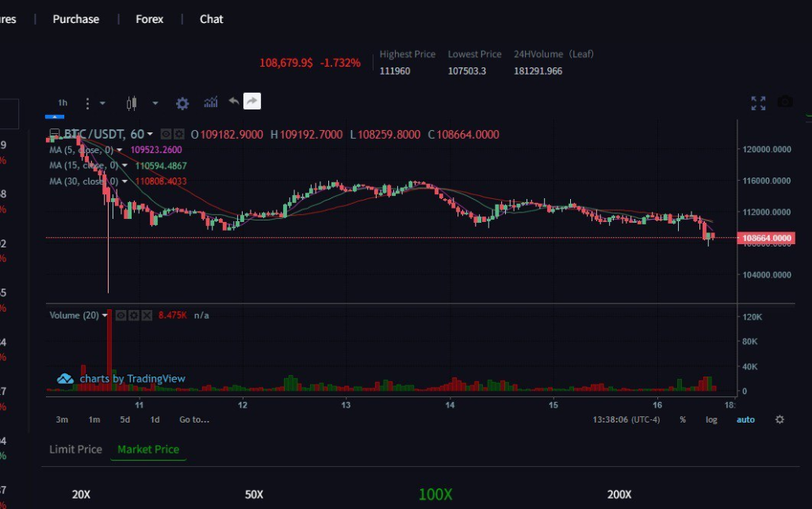Take a chart snapshot with camera icon
The height and width of the screenshot is (509, 812).
coord(784,102)
